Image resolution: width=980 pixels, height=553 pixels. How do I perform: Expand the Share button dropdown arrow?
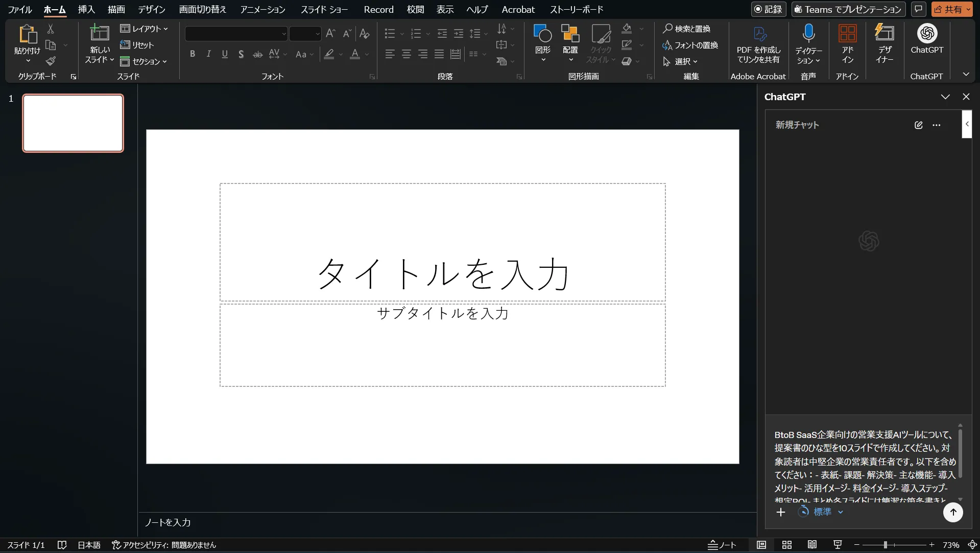click(x=968, y=9)
